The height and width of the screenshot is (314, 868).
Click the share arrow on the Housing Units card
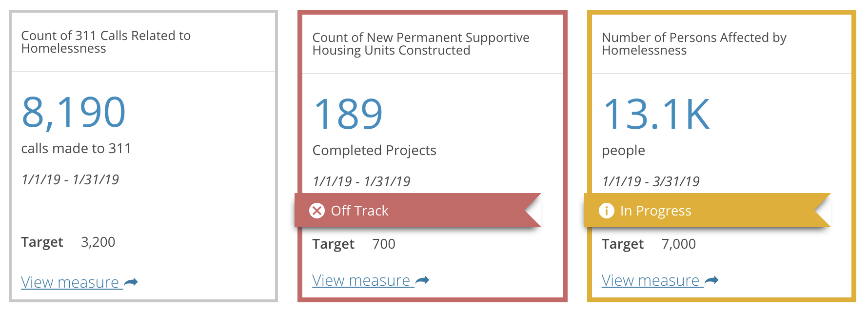click(422, 280)
